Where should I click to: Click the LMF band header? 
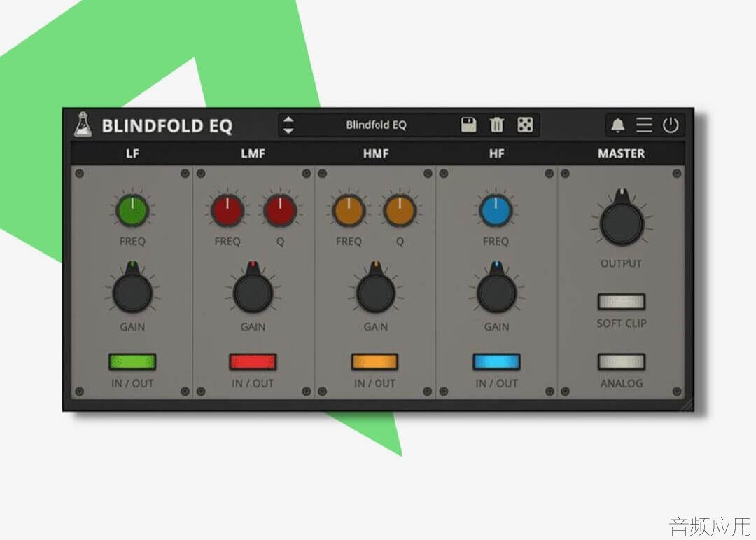[x=253, y=153]
